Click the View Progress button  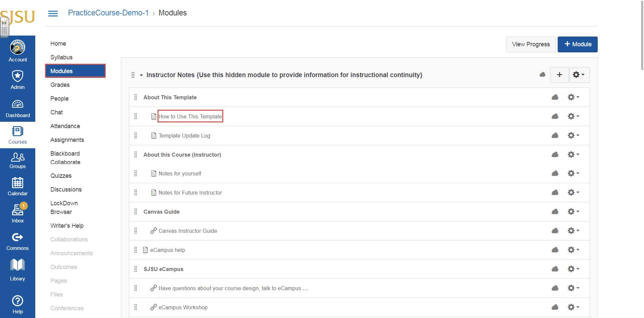pyautogui.click(x=531, y=44)
